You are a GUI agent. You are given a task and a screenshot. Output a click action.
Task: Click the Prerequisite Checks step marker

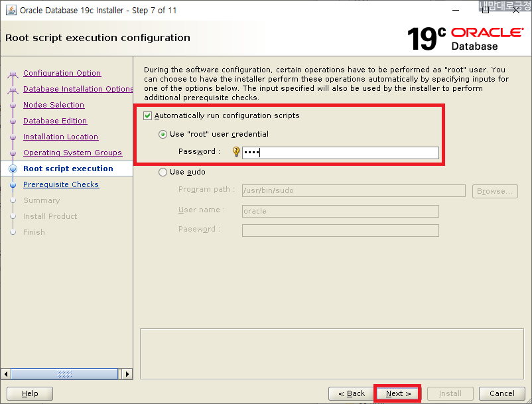point(13,185)
